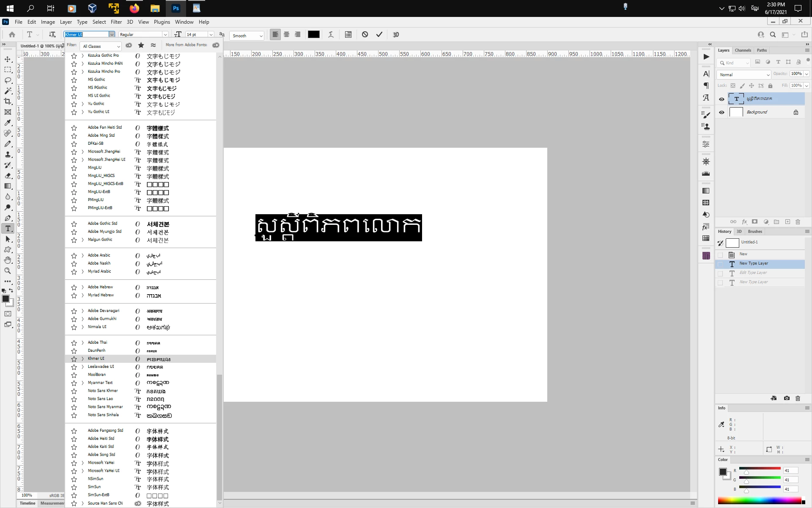Open the All Classes filter dropdown
This screenshot has width=812, height=508.
tap(101, 46)
